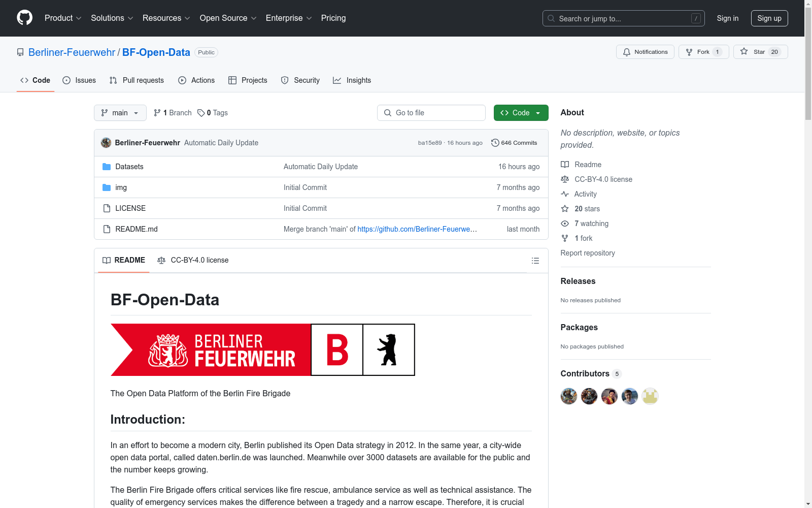Image resolution: width=812 pixels, height=508 pixels.
Task: Switch to the Issues tab
Action: pyautogui.click(x=79, y=80)
